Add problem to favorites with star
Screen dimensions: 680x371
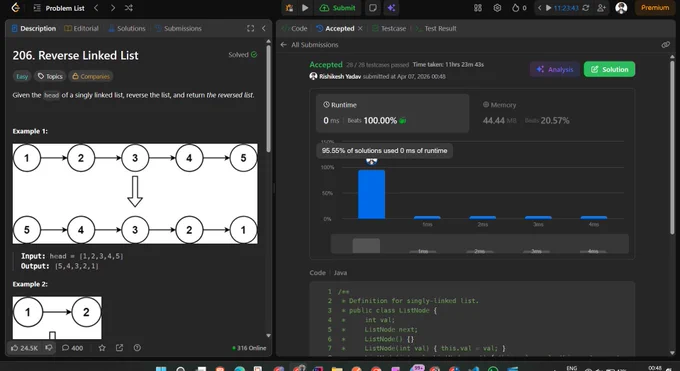pos(102,348)
